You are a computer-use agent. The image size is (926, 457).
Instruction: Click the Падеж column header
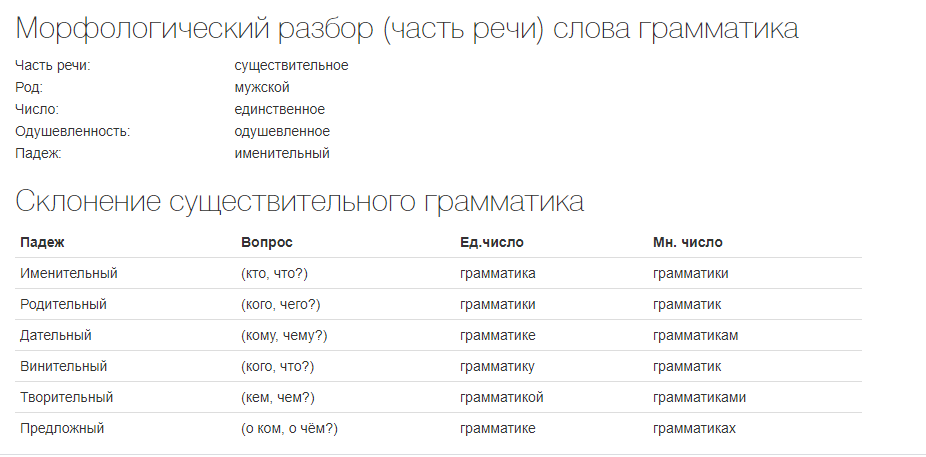[42, 242]
